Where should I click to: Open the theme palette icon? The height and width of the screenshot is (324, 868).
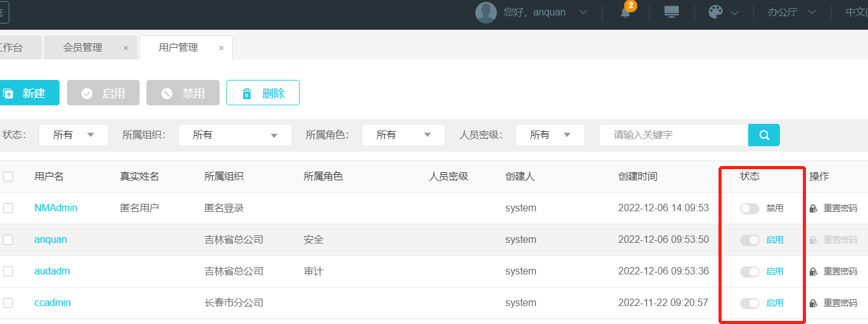click(x=715, y=12)
